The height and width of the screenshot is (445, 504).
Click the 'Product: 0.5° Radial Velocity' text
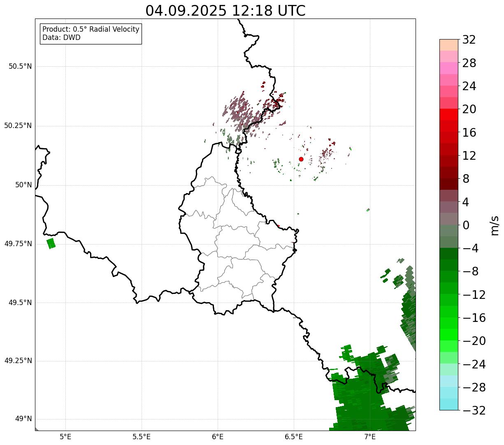91,30
